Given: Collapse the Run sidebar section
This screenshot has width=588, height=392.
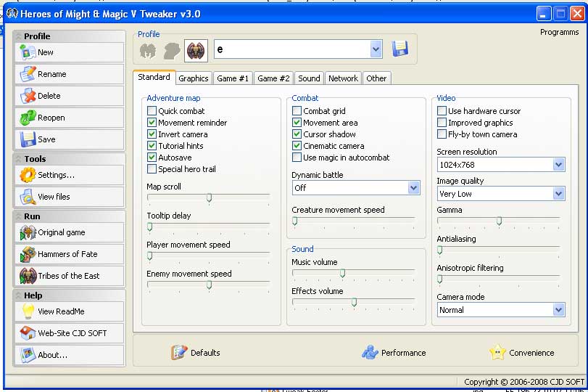Looking at the screenshot, I should 18,216.
